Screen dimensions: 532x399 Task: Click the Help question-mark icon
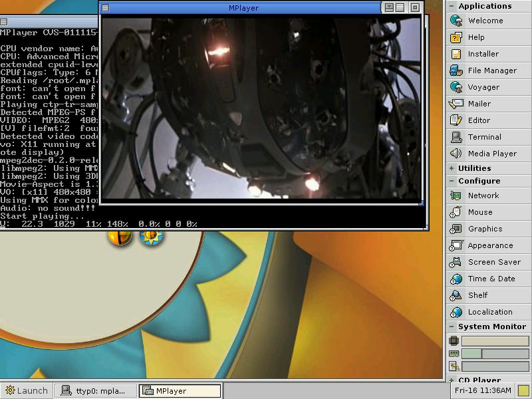456,37
